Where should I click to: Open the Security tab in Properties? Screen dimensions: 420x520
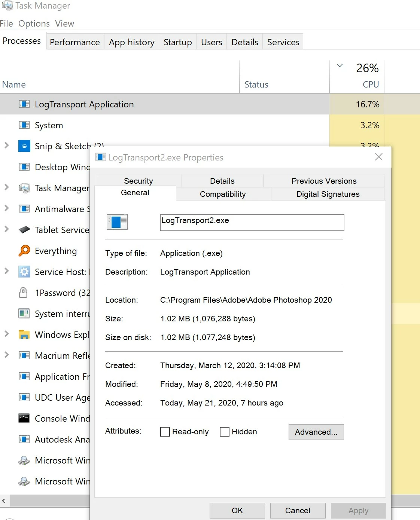point(139,181)
